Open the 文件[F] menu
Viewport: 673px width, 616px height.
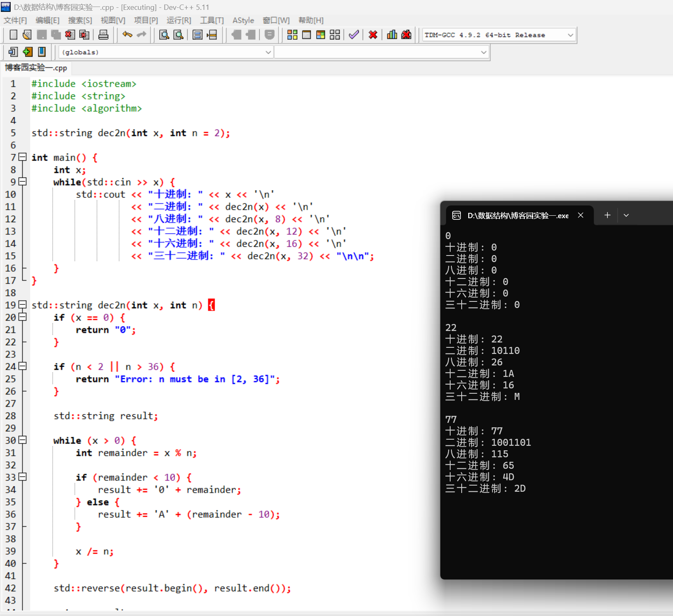pyautogui.click(x=15, y=21)
